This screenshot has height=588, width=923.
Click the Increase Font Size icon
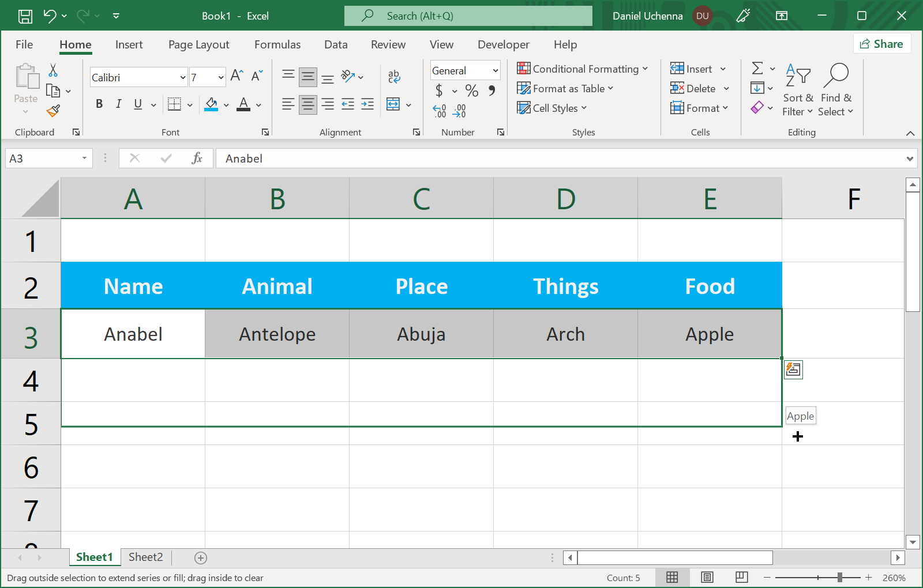[237, 76]
